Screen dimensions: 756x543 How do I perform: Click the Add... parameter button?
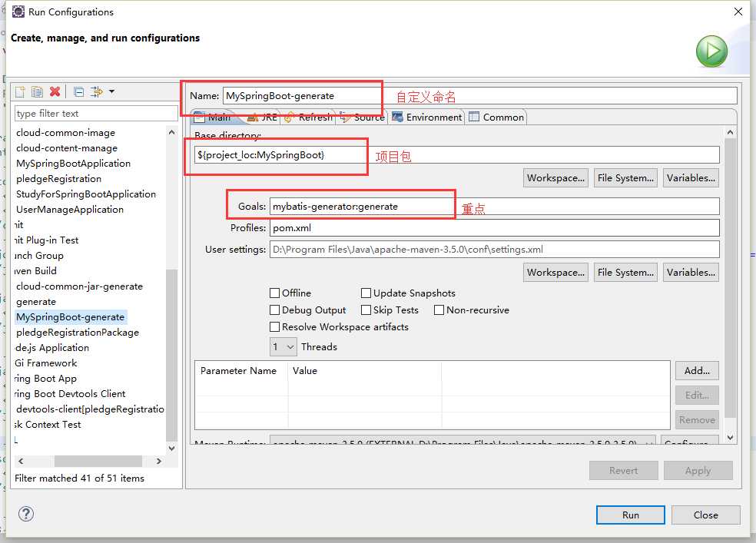point(697,370)
